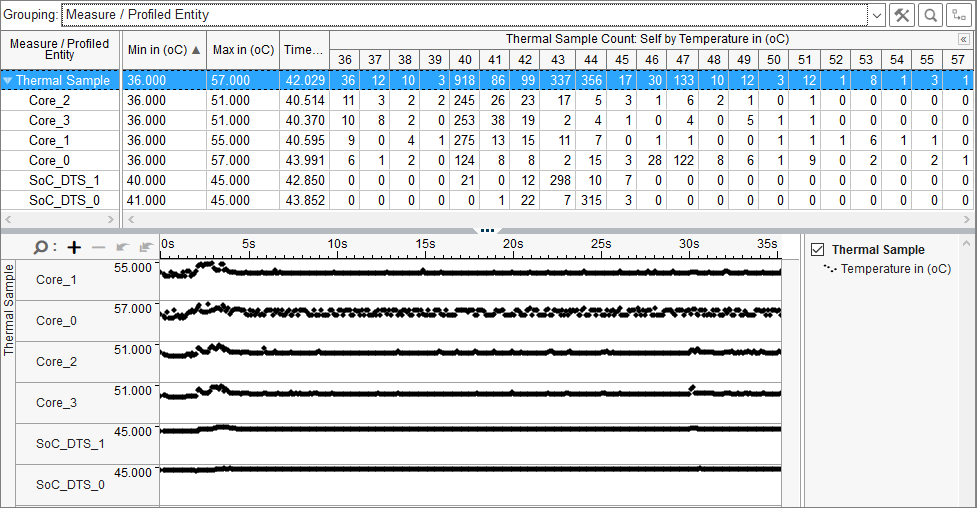The width and height of the screenshot is (977, 508).
Task: Toggle the Thermal Sample legend checkbox
Action: click(818, 250)
